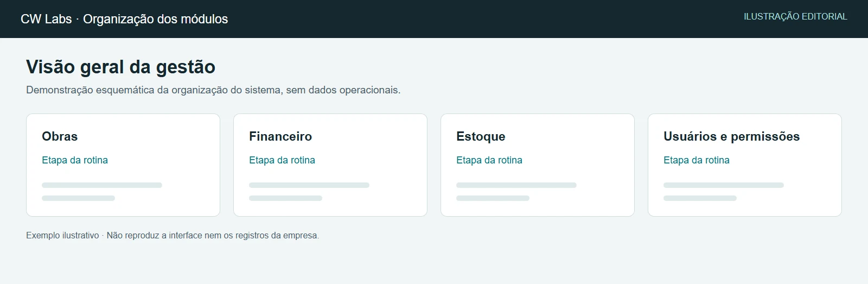Viewport: 868px width, 284px height.
Task: Open the Financeiro module card
Action: (x=330, y=165)
